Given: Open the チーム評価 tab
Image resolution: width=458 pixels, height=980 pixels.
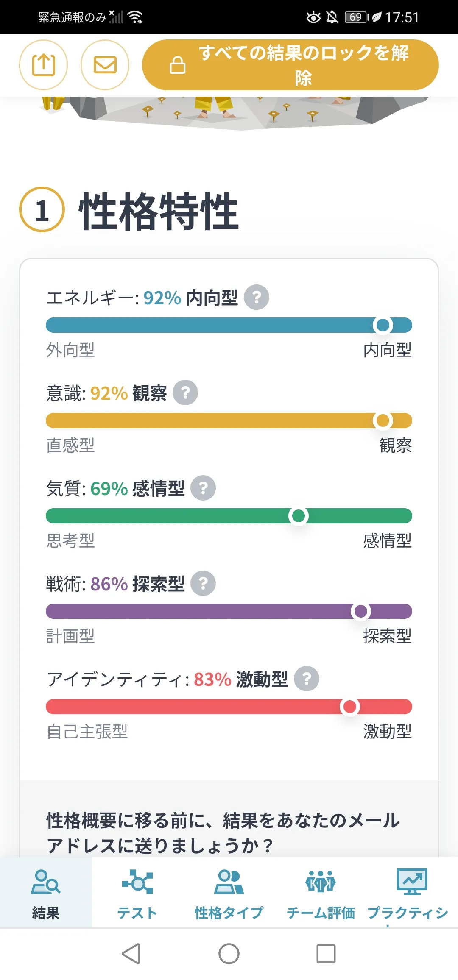Looking at the screenshot, I should coord(321,894).
